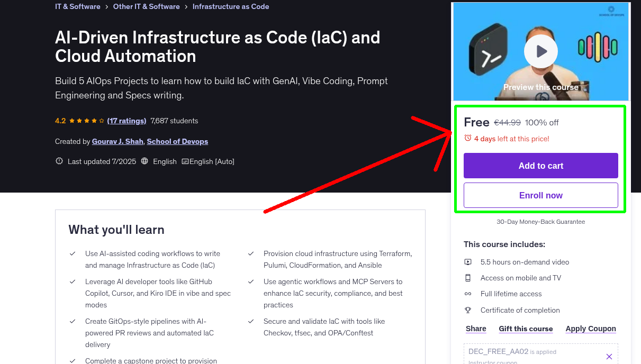This screenshot has width=641, height=364.
Task: Click Gift this course
Action: [x=526, y=329]
